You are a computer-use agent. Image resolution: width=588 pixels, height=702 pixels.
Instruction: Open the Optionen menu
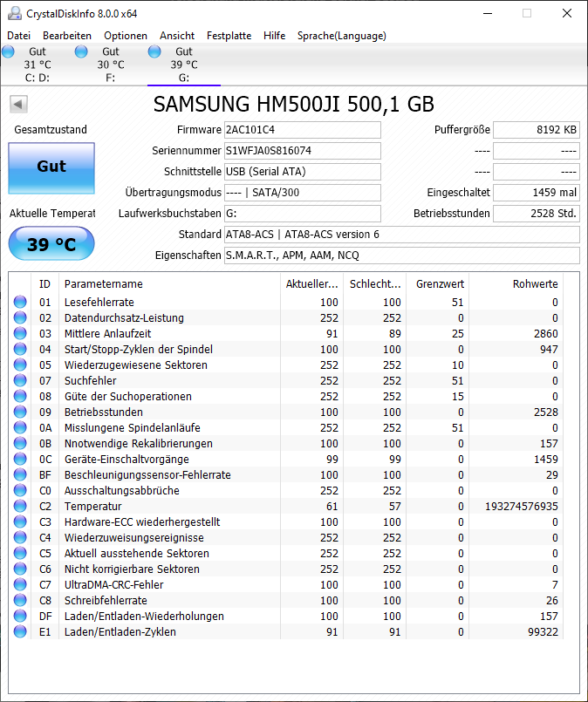(126, 36)
